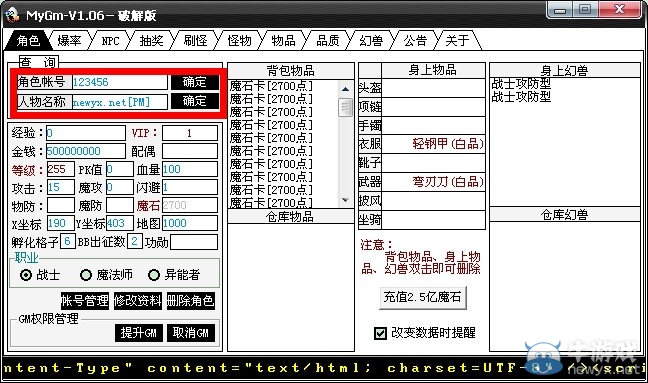This screenshot has height=383, width=648.
Task: Switch to the 品质 tab
Action: tap(327, 40)
